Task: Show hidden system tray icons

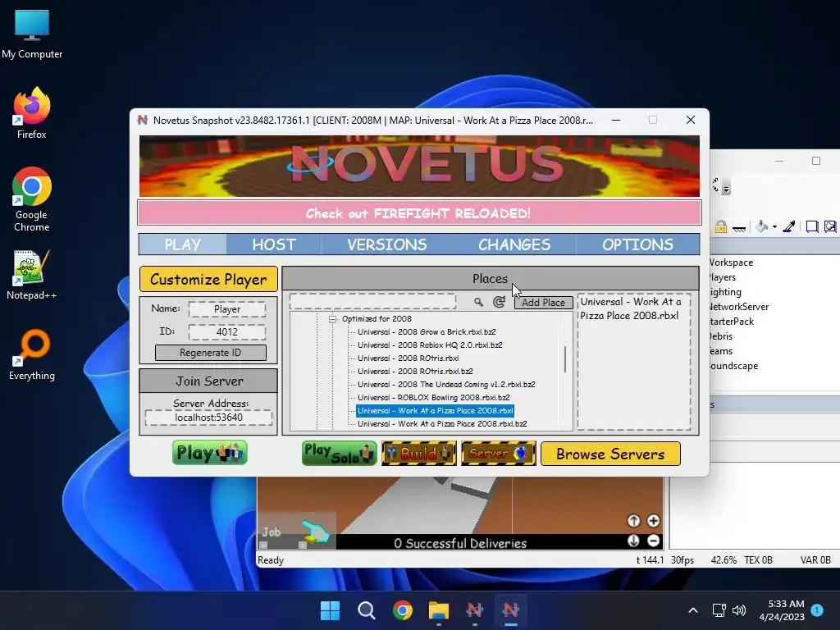Action: (x=692, y=610)
